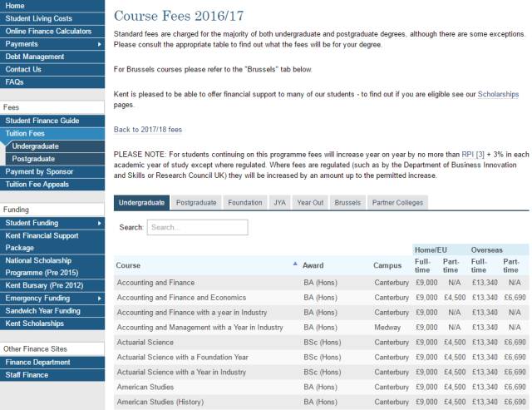Image resolution: width=532 pixels, height=410 pixels.
Task: Click the Actuarial Science course name
Action: (145, 343)
